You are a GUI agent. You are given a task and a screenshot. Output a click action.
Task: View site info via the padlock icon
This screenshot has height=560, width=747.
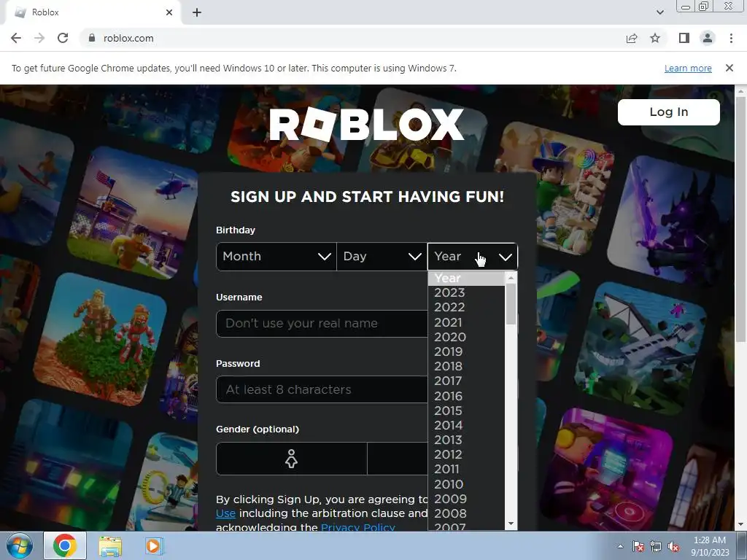(91, 38)
